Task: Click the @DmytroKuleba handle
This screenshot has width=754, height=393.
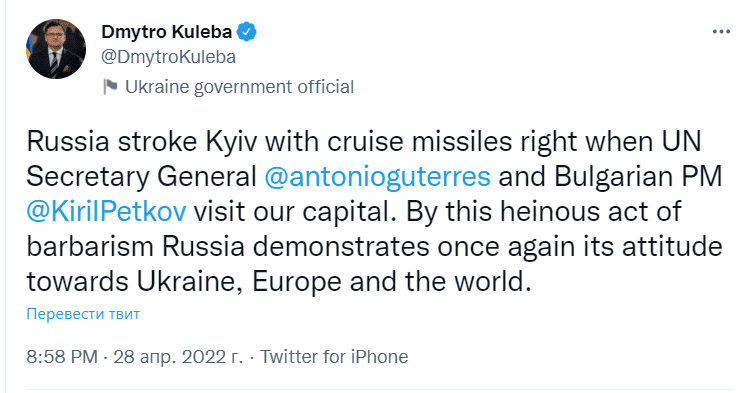Action: pyautogui.click(x=169, y=57)
